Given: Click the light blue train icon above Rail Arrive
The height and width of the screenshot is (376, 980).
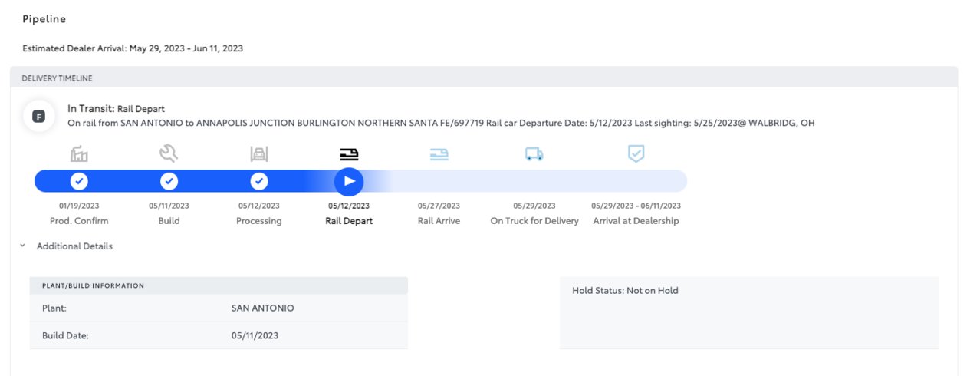Looking at the screenshot, I should point(439,154).
